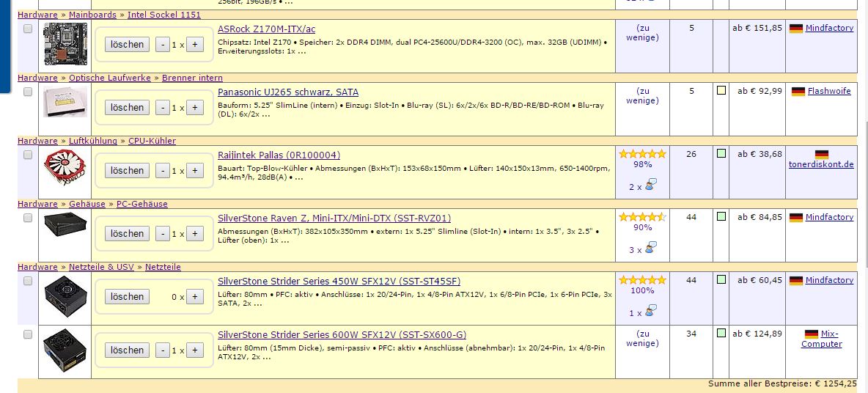Open the Panasonic UJ265 drive thumbnail
The image size is (868, 393).
65,102
